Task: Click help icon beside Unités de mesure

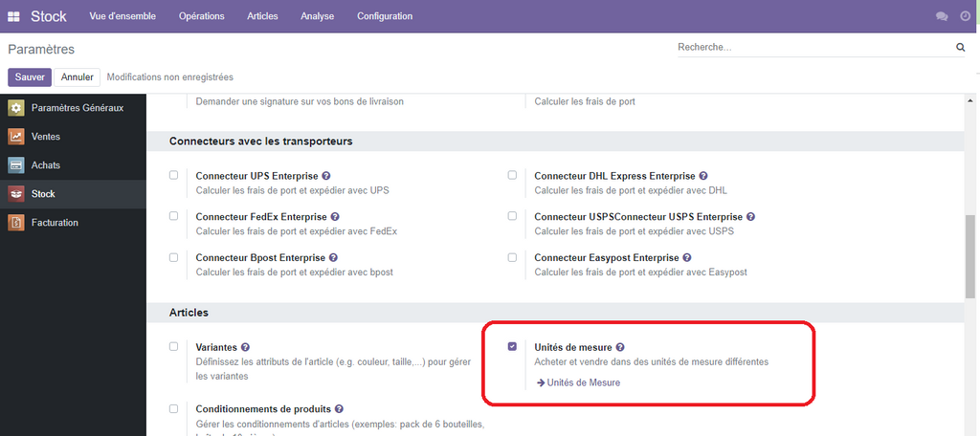Action: pos(620,347)
